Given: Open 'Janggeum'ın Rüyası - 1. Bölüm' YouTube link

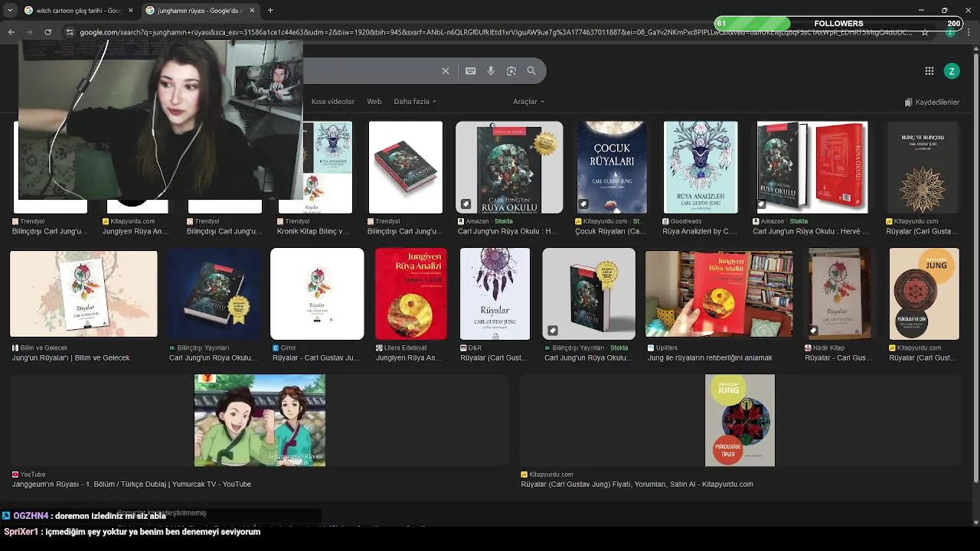Looking at the screenshot, I should pyautogui.click(x=132, y=484).
